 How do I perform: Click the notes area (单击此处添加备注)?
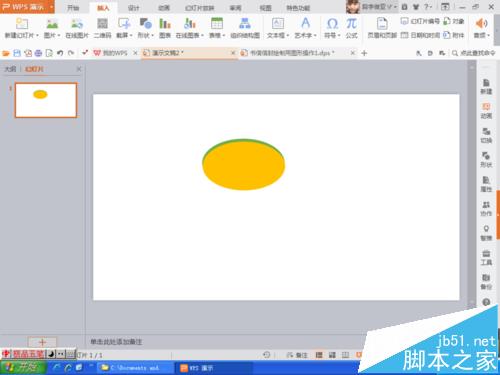116,342
